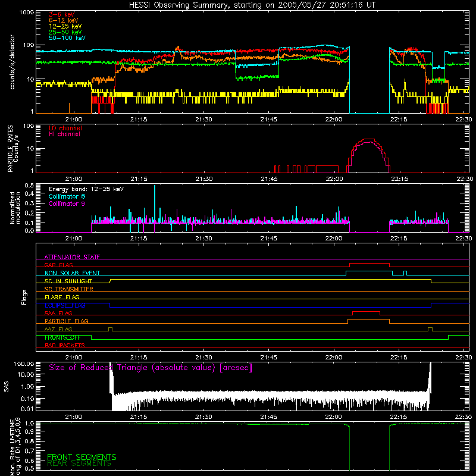The height and width of the screenshot is (476, 476).
Task: Click the FRONTS_OFF flag label
Action: (62, 337)
